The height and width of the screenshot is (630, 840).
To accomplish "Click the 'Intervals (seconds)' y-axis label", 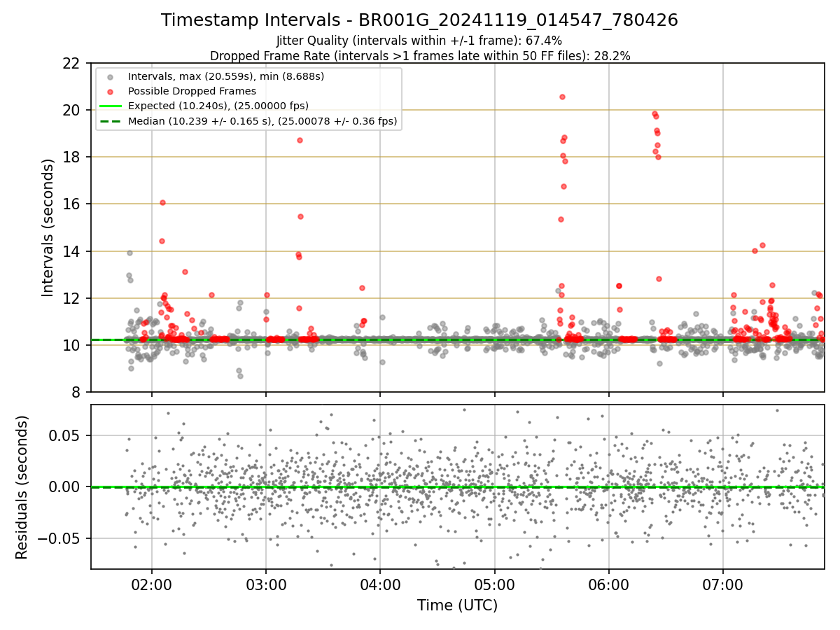I will click(x=48, y=227).
